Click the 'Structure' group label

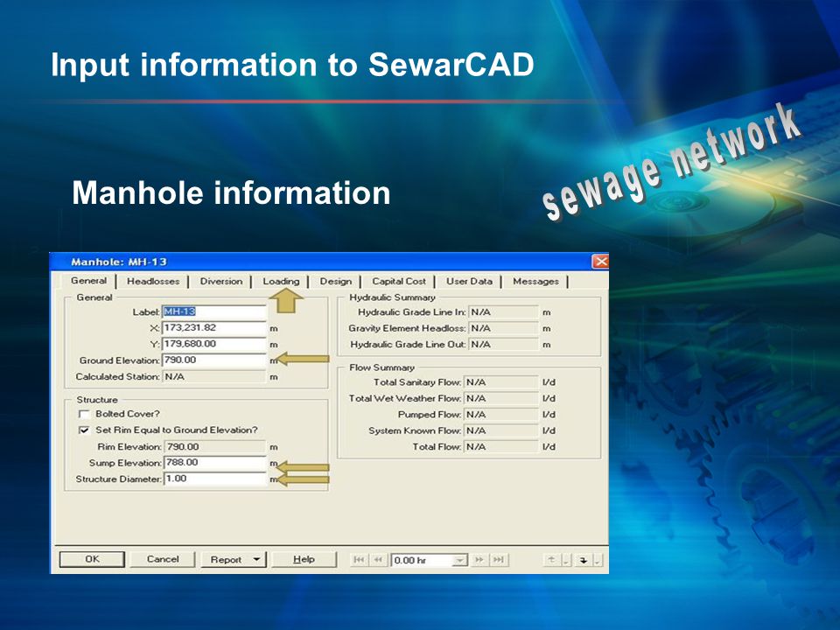pyautogui.click(x=97, y=400)
